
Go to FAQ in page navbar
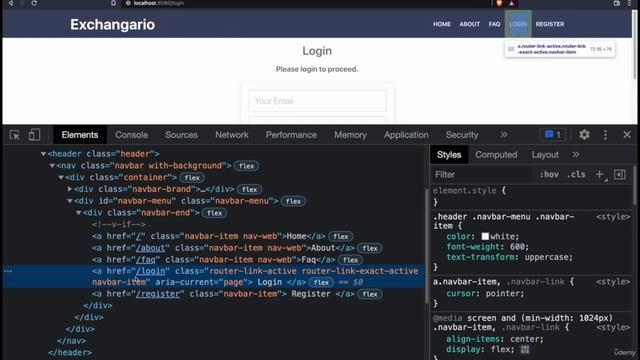[494, 24]
